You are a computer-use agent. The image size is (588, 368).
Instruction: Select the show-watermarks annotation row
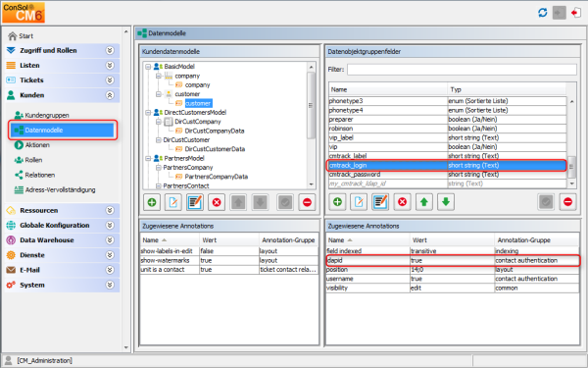[229, 260]
